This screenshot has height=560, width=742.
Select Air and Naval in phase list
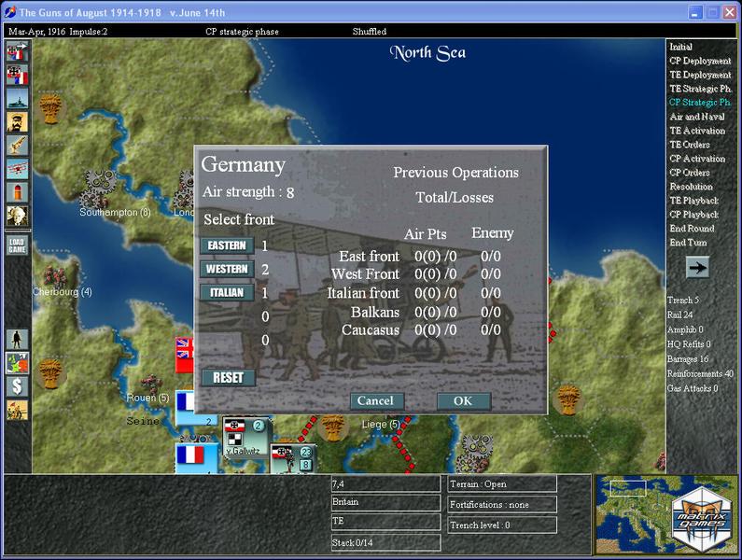696,117
